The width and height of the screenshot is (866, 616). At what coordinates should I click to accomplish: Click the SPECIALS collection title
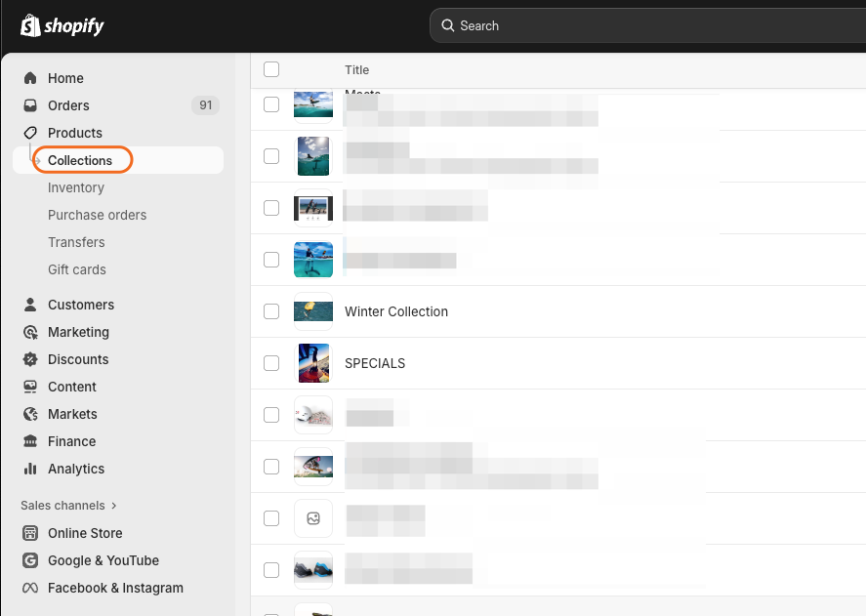[x=375, y=363]
